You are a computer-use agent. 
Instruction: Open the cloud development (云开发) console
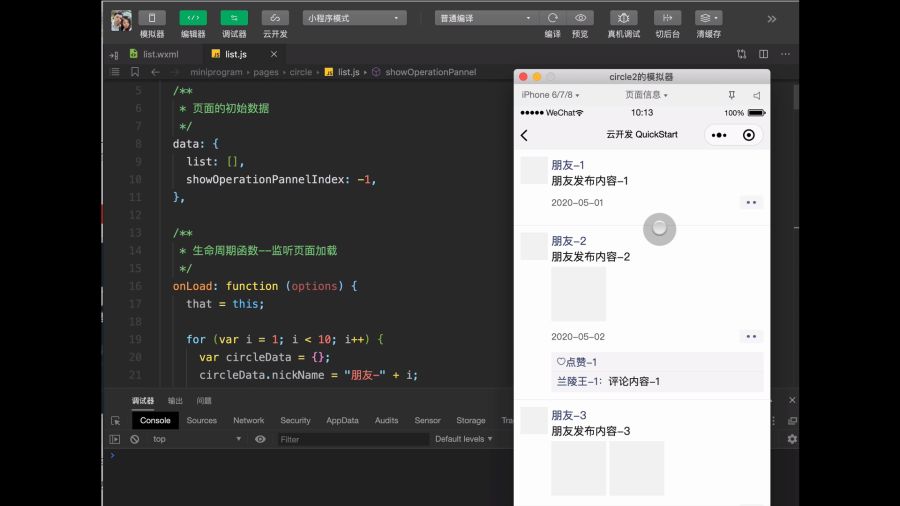point(275,18)
